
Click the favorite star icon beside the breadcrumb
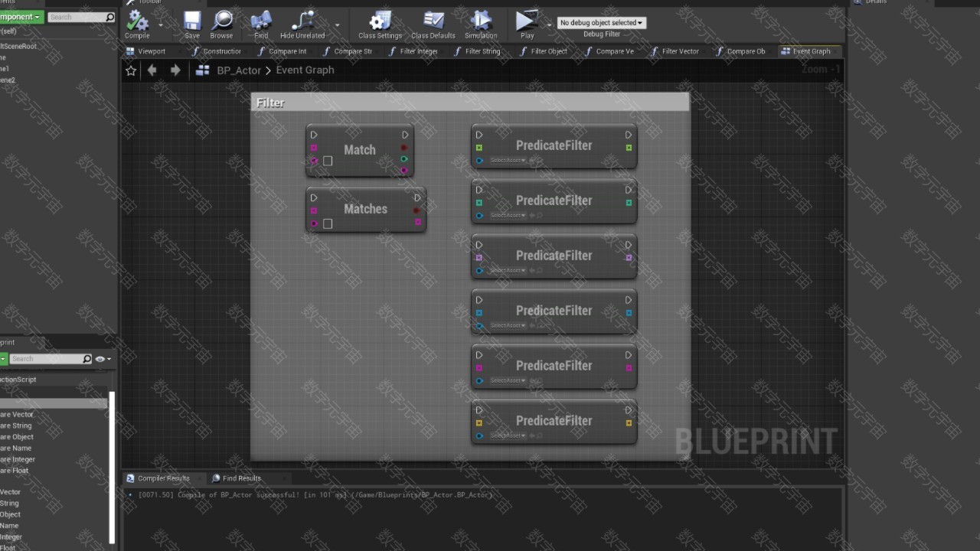[131, 70]
